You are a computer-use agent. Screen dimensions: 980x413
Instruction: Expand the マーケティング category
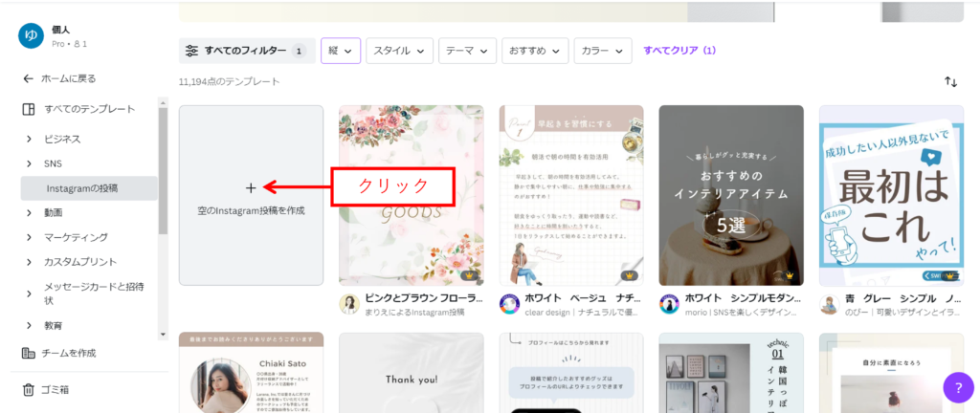30,237
